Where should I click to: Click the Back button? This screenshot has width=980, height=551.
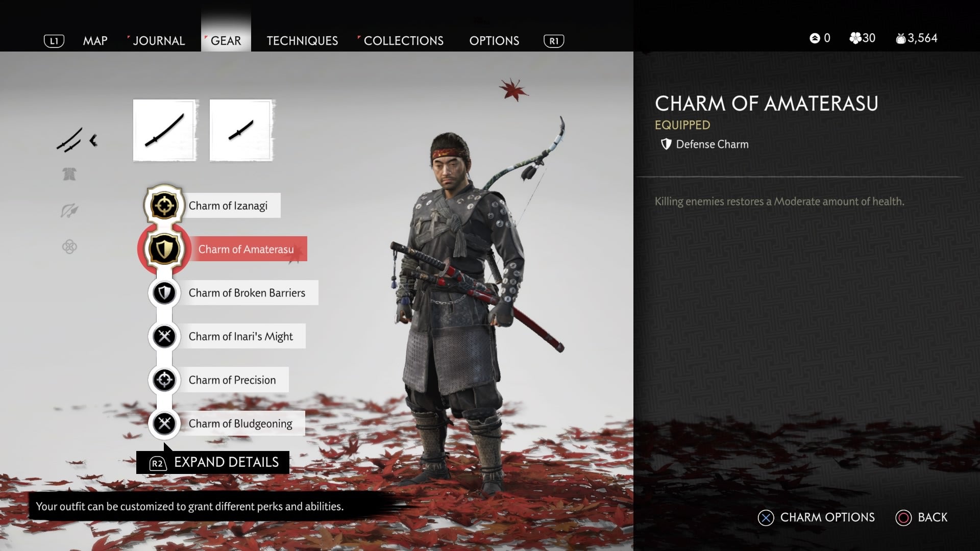pyautogui.click(x=921, y=517)
